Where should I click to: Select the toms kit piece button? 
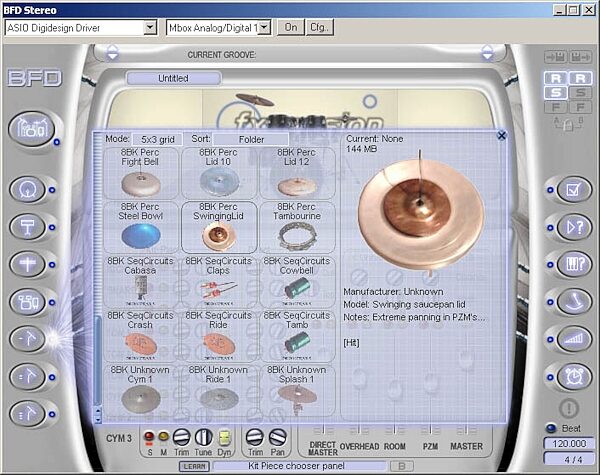click(x=28, y=302)
